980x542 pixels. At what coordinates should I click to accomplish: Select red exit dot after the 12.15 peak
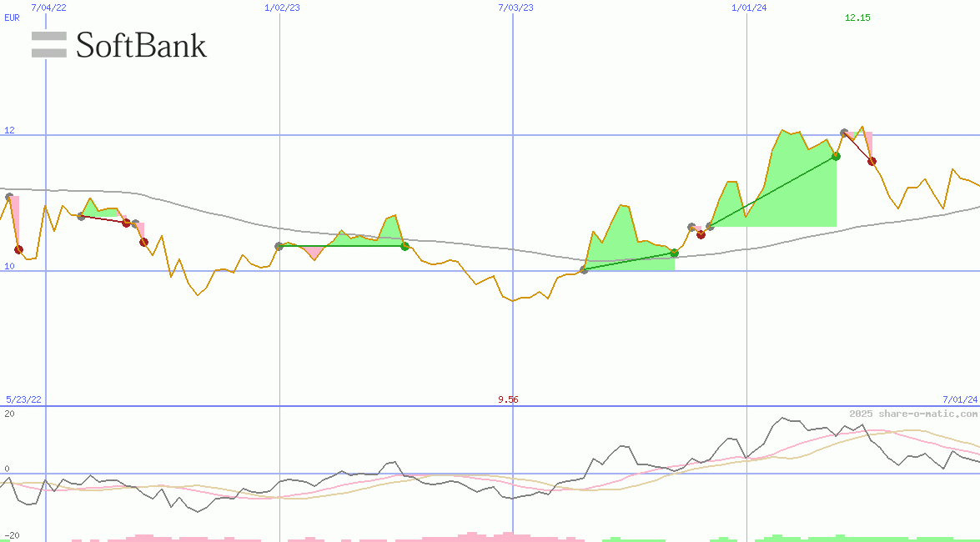click(x=872, y=161)
